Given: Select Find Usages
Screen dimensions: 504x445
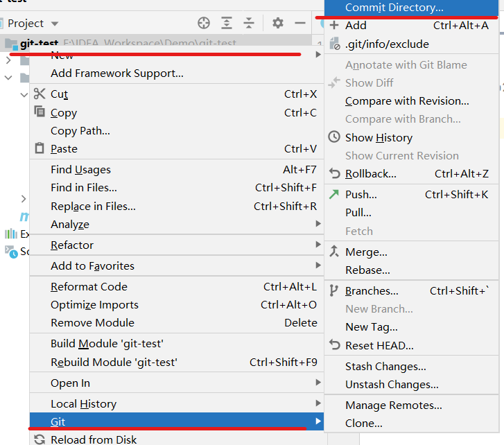Looking at the screenshot, I should pyautogui.click(x=177, y=169).
